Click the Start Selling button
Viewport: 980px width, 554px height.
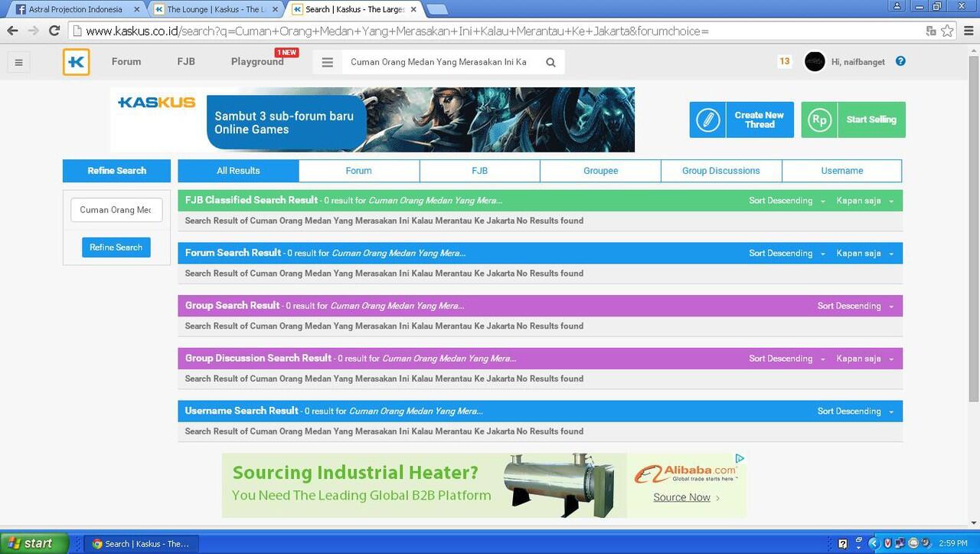[x=853, y=120]
